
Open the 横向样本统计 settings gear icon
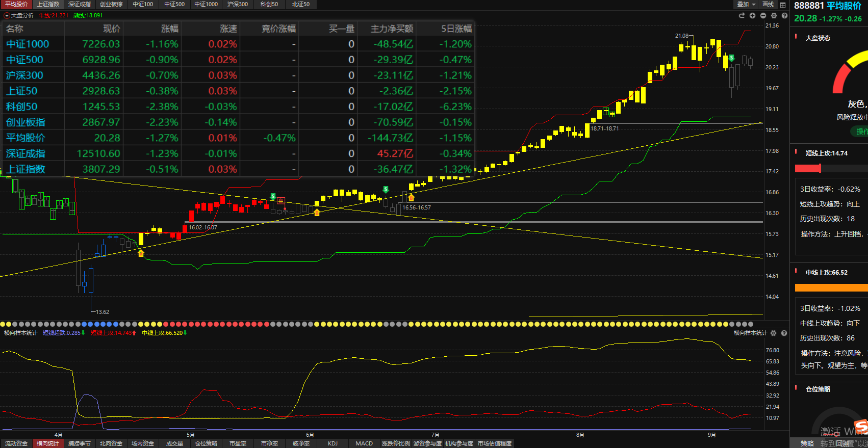click(774, 333)
